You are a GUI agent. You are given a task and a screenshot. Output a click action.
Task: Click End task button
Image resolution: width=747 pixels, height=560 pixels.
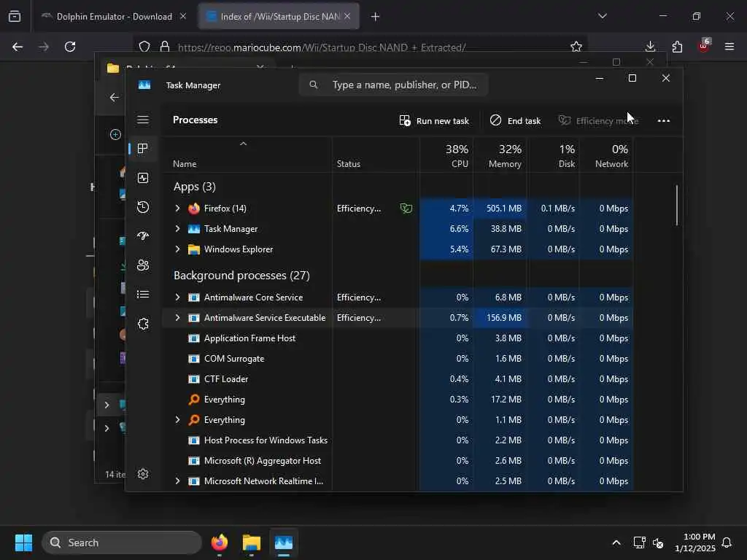(x=516, y=120)
